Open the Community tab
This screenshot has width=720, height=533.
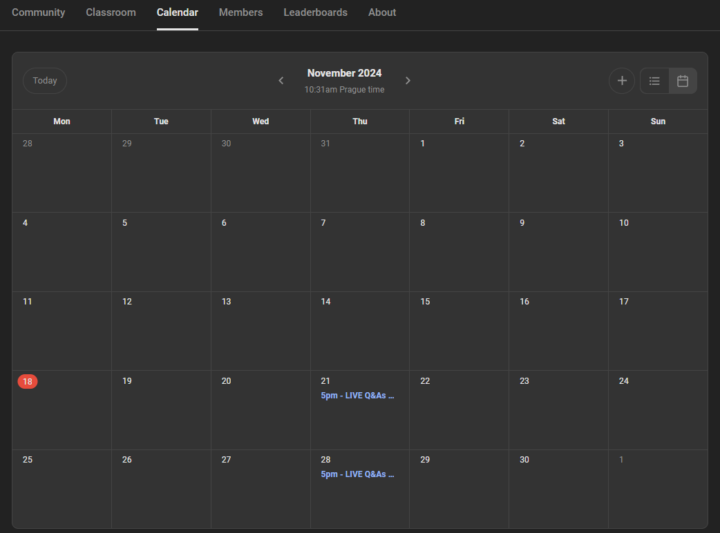tap(38, 13)
